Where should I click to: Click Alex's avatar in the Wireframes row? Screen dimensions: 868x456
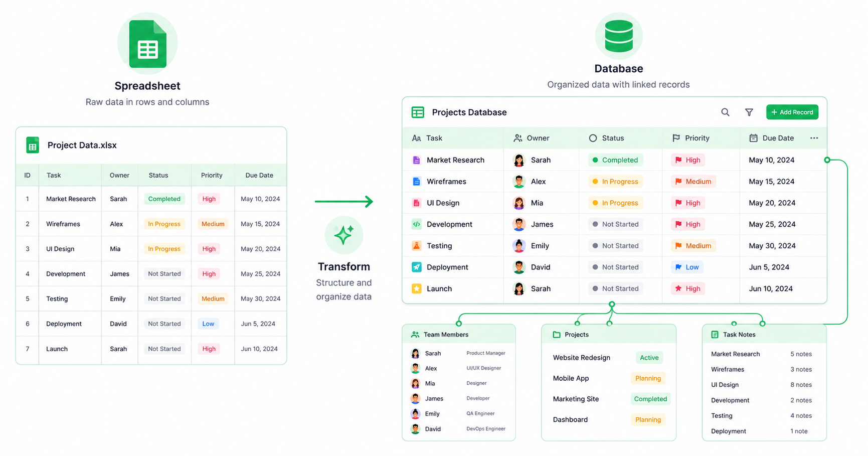[x=519, y=182]
